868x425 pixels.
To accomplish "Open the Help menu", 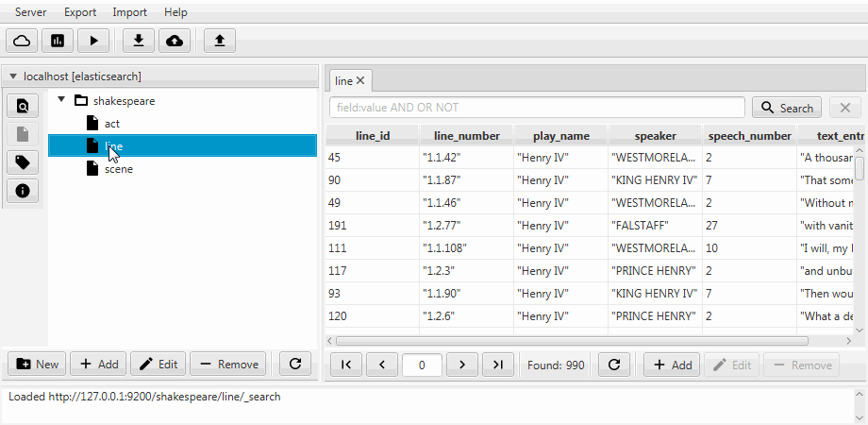I will click(175, 12).
